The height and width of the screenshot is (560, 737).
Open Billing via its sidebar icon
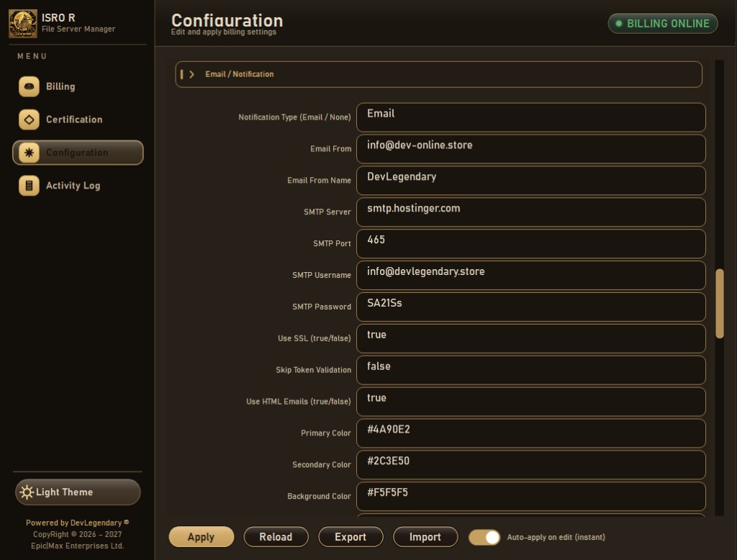[x=29, y=86]
